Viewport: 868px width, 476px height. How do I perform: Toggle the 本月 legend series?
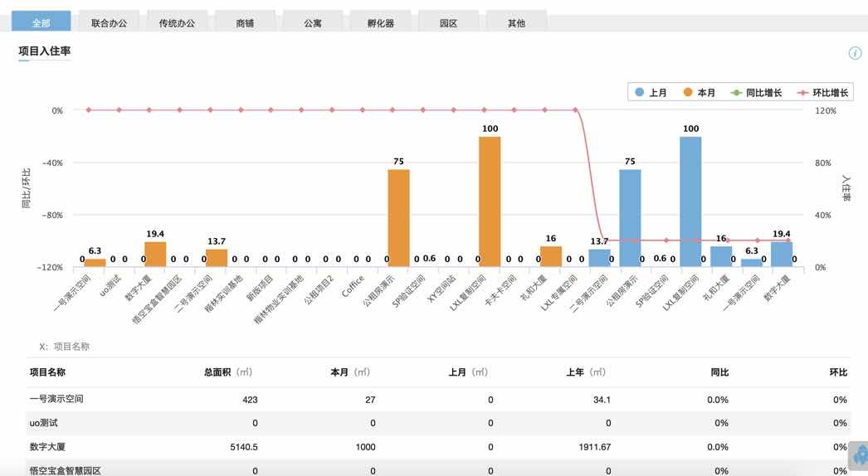point(700,93)
